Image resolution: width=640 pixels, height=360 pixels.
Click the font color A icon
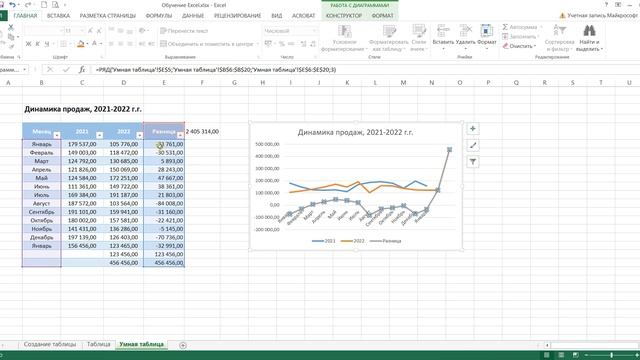[x=94, y=44]
